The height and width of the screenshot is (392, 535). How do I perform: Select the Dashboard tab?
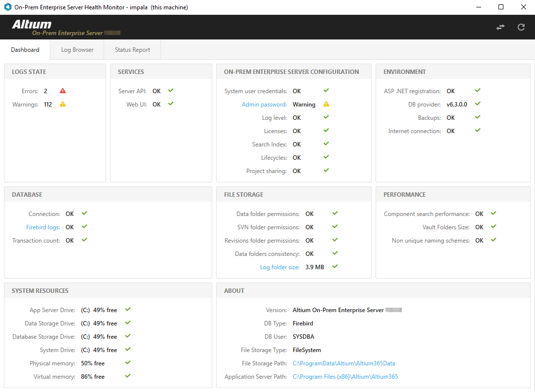point(25,49)
